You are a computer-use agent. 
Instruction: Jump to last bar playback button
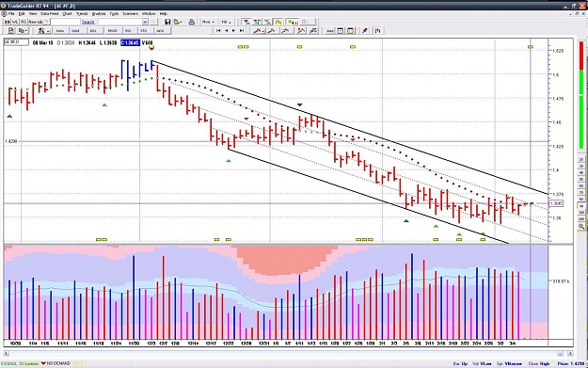pos(242,31)
